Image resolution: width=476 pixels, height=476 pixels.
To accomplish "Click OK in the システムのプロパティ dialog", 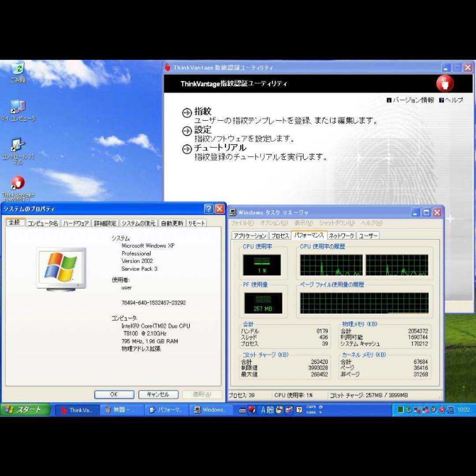I will pos(113,394).
